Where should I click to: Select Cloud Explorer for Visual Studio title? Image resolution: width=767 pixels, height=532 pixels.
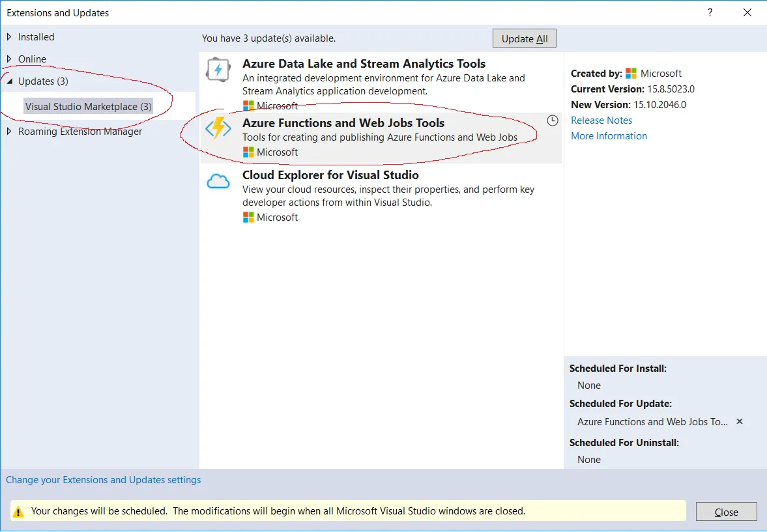pyautogui.click(x=330, y=175)
